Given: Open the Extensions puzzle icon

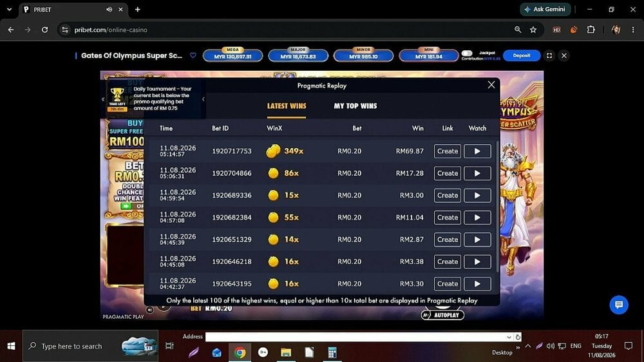Looking at the screenshot, I should 591,30.
